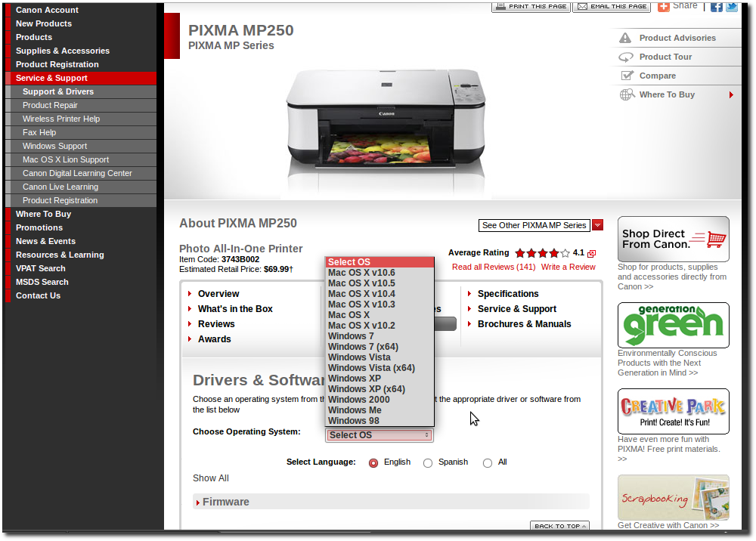The image size is (756, 541).
Task: Expand the Where To Buy red arrow
Action: 731,95
